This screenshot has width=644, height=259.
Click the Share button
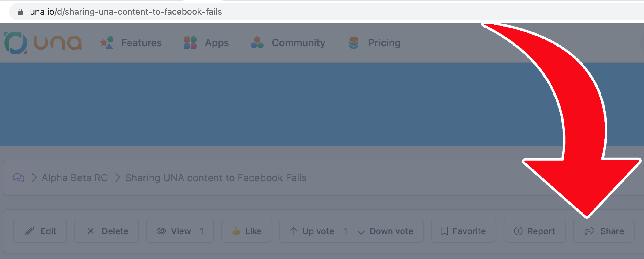click(604, 231)
